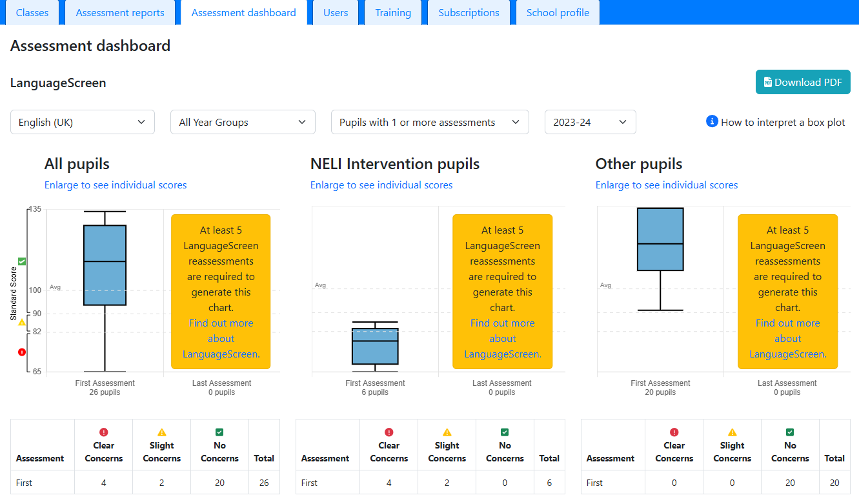Click Total value 26 in All pupils table
The height and width of the screenshot is (504, 859).
coord(264,483)
